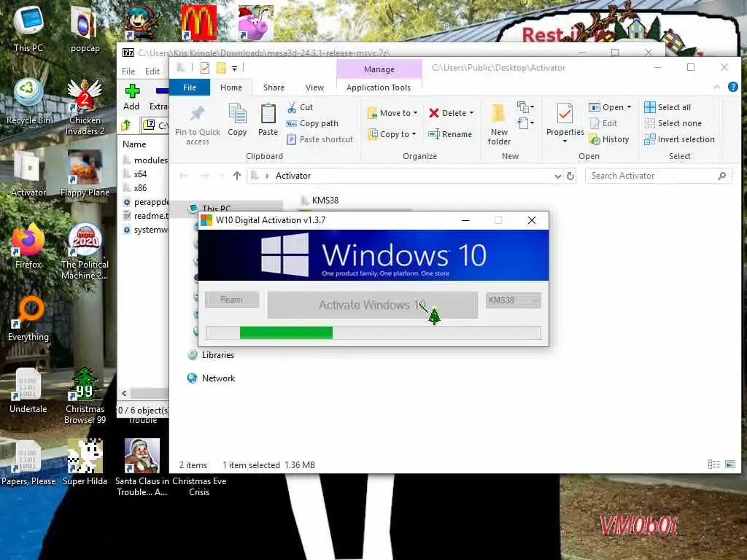Go up one folder level
Image resolution: width=747 pixels, height=560 pixels.
tap(237, 176)
